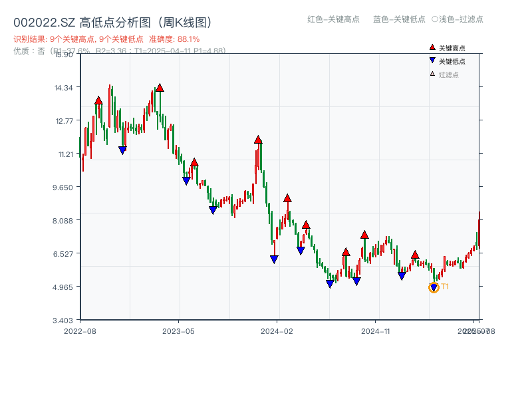
Task: Click the white triangle icon beside 过滤点
Action: [x=432, y=74]
